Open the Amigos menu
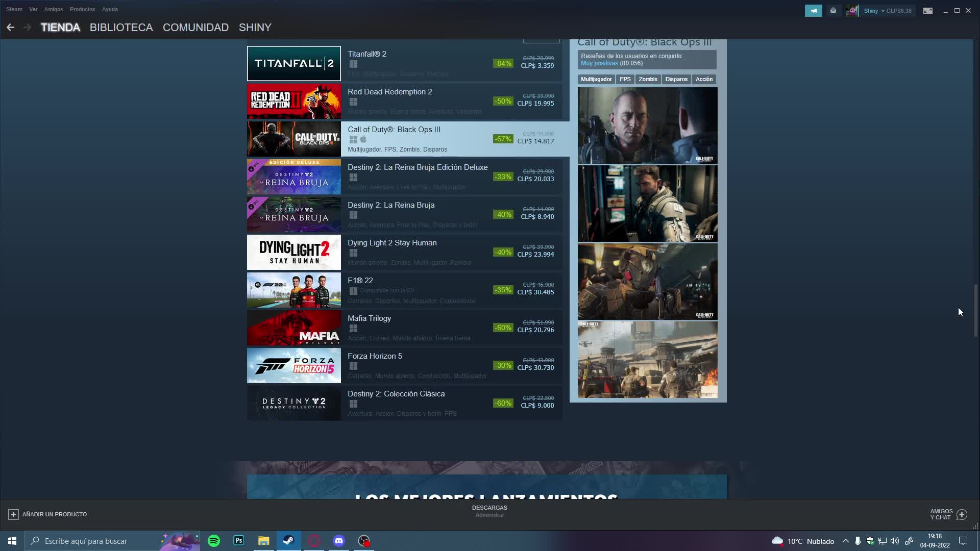 (54, 9)
